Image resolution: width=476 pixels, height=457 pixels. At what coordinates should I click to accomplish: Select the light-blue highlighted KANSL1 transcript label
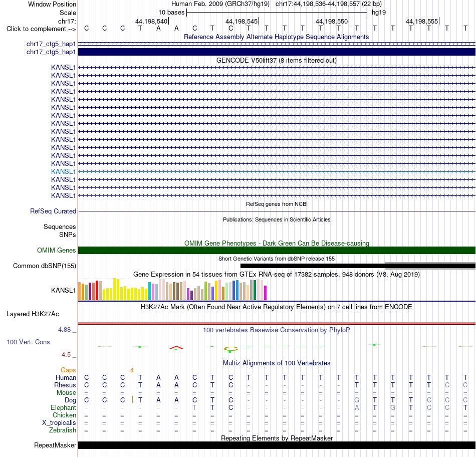click(63, 171)
